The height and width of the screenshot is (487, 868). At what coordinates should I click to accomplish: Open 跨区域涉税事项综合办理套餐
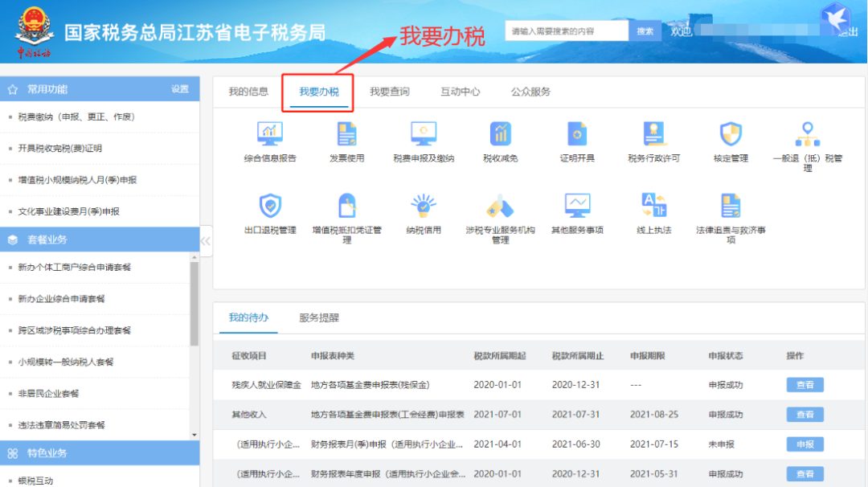(74, 330)
